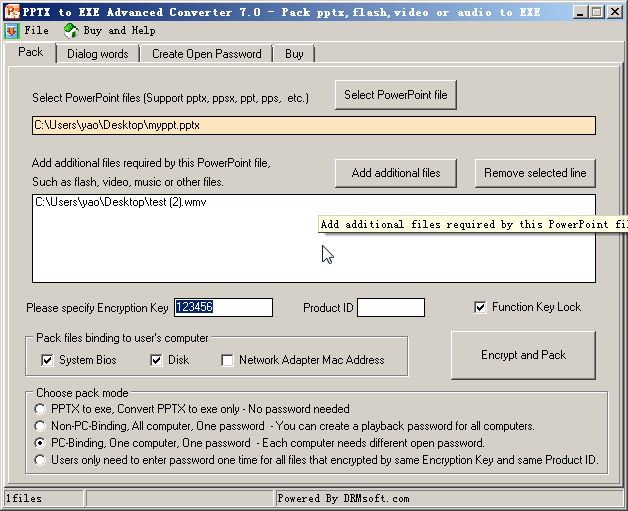This screenshot has height=511, width=628.
Task: Click Powered By DRMsoft.com status text
Action: point(343,499)
